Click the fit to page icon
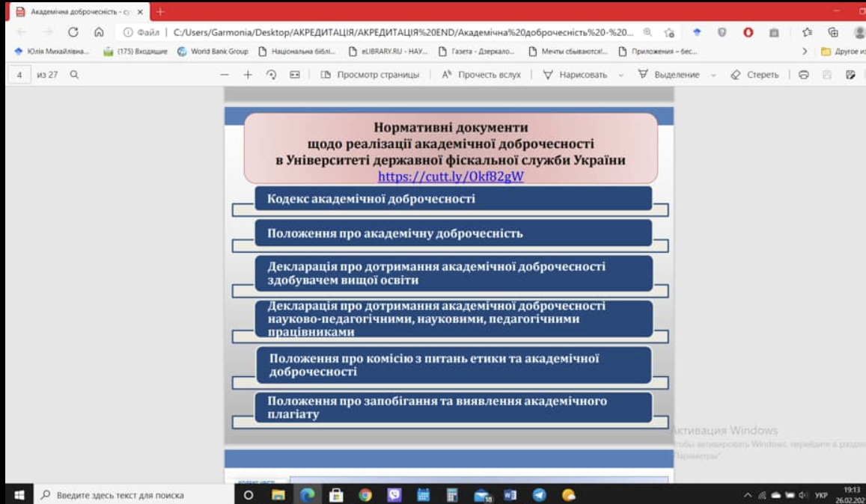Image resolution: width=866 pixels, height=504 pixels. pyautogui.click(x=295, y=75)
